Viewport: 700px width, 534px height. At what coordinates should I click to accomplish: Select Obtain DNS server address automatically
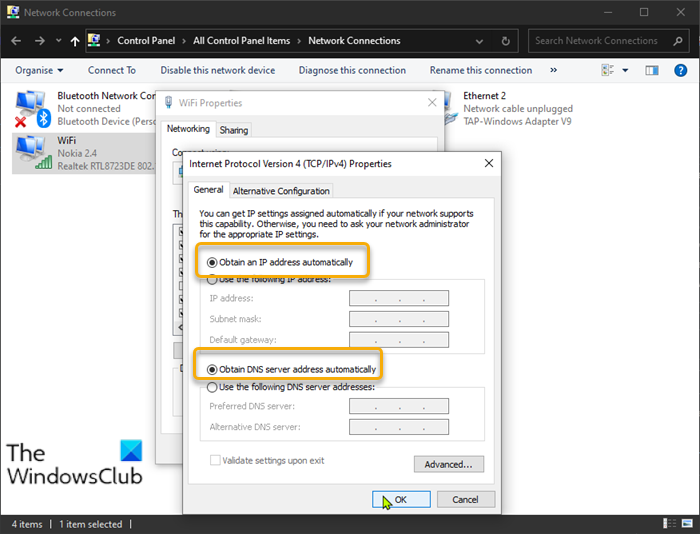292,370
